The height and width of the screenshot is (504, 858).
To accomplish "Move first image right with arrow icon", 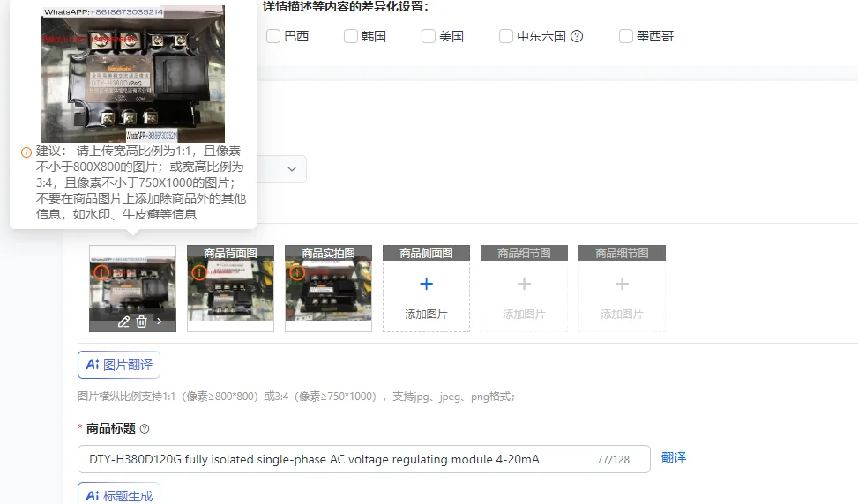I will coord(159,322).
